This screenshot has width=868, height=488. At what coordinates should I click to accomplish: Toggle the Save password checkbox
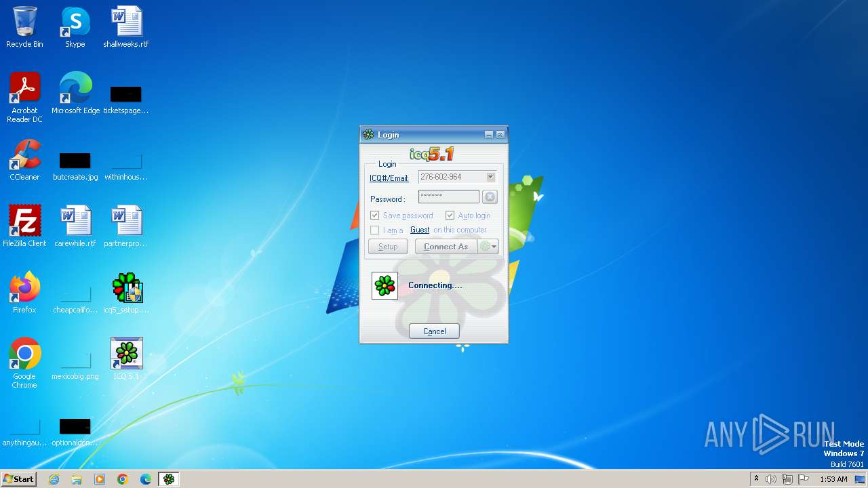pos(374,216)
